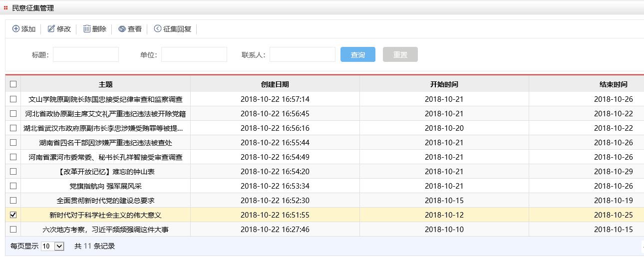Open the 征集回复 toolbar label
The height and width of the screenshot is (257, 644).
point(177,29)
